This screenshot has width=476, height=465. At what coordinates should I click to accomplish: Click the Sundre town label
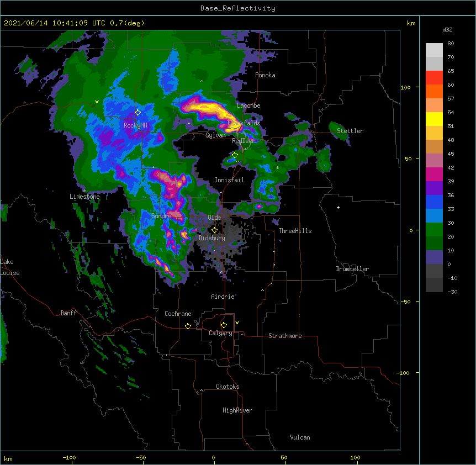[161, 216]
